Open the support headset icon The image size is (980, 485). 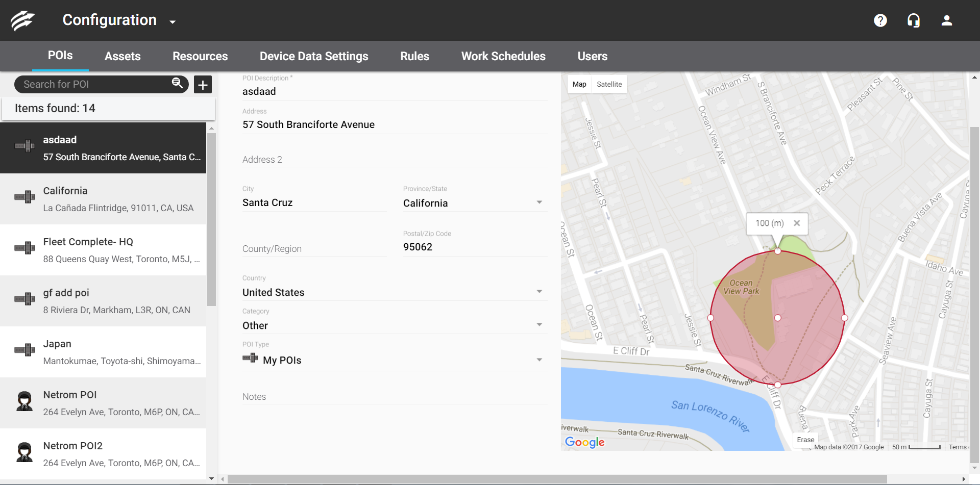[914, 20]
